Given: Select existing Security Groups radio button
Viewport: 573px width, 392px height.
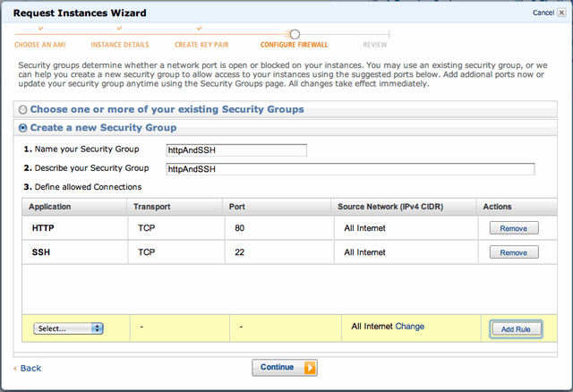Looking at the screenshot, I should click(22, 109).
